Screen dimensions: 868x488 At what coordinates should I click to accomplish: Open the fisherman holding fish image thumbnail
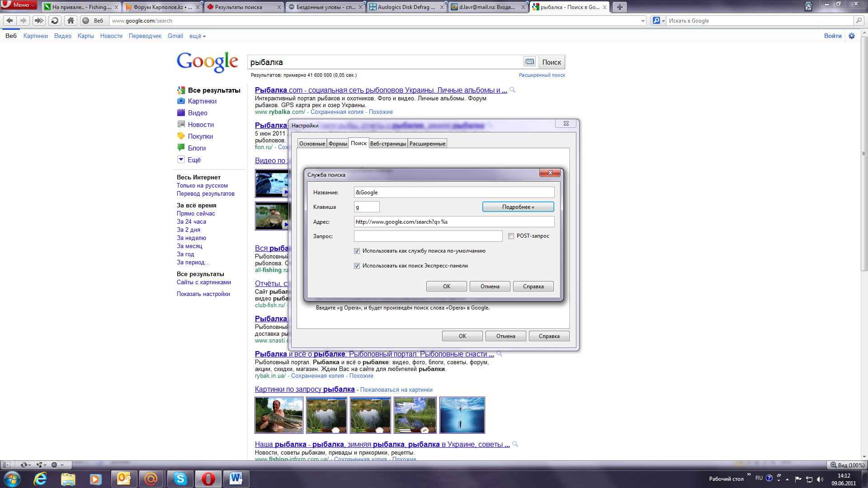(x=279, y=415)
